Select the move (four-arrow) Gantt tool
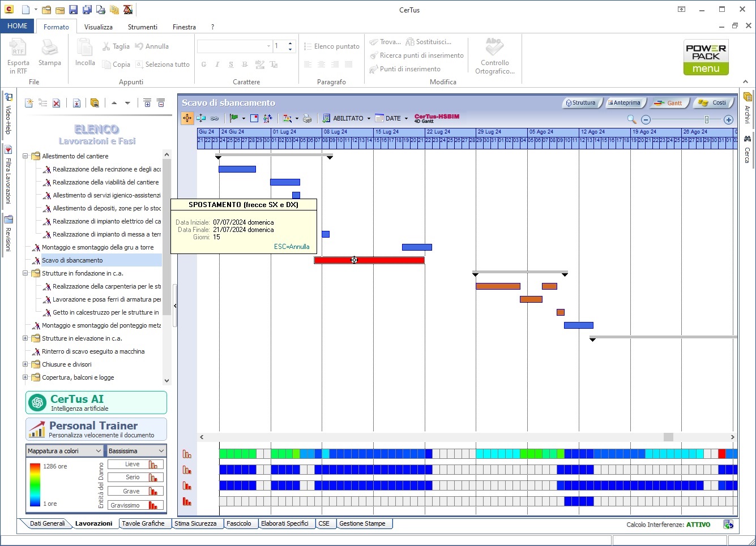The height and width of the screenshot is (546, 756). 187,118
